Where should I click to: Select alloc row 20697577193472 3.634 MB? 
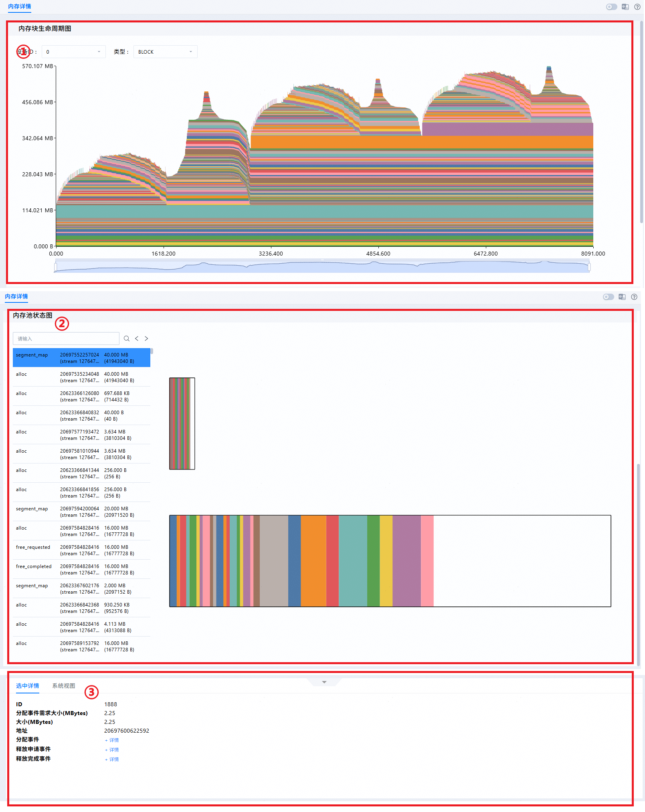click(81, 435)
